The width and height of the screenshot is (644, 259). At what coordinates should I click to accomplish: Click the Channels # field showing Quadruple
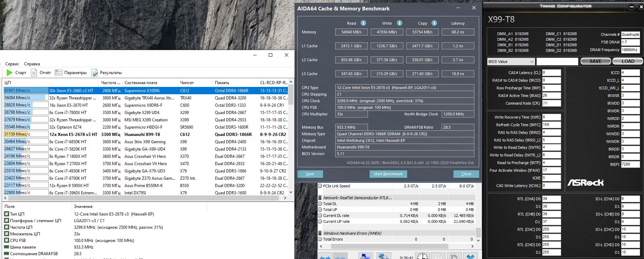point(630,34)
